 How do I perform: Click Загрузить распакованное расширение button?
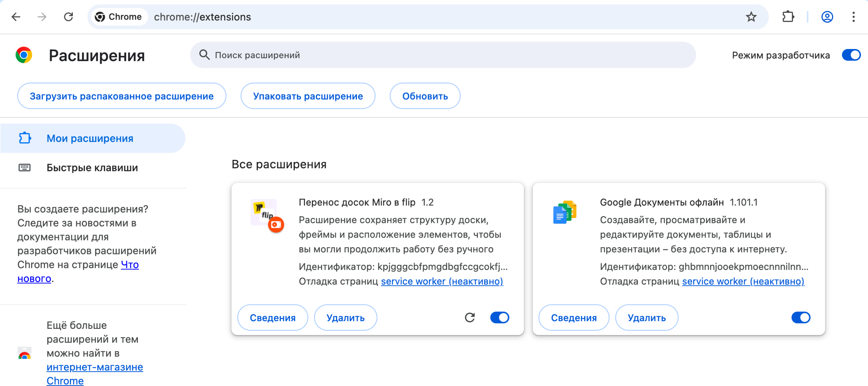[x=122, y=96]
